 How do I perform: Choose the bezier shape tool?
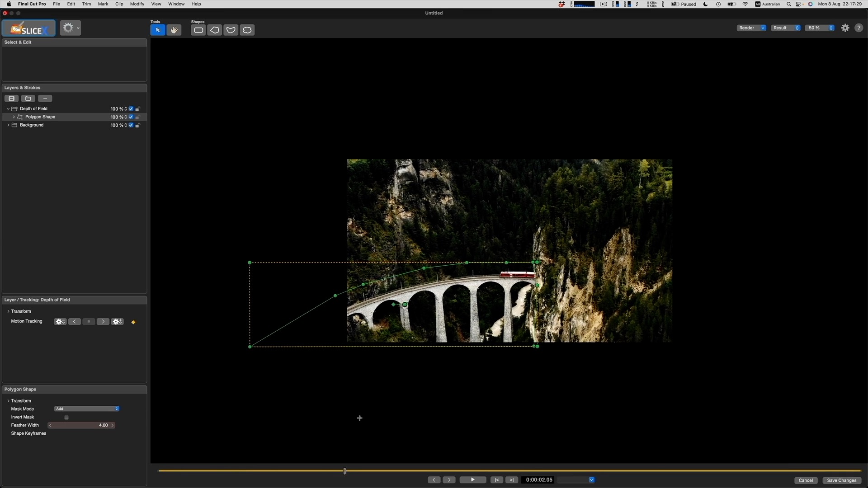click(x=231, y=30)
